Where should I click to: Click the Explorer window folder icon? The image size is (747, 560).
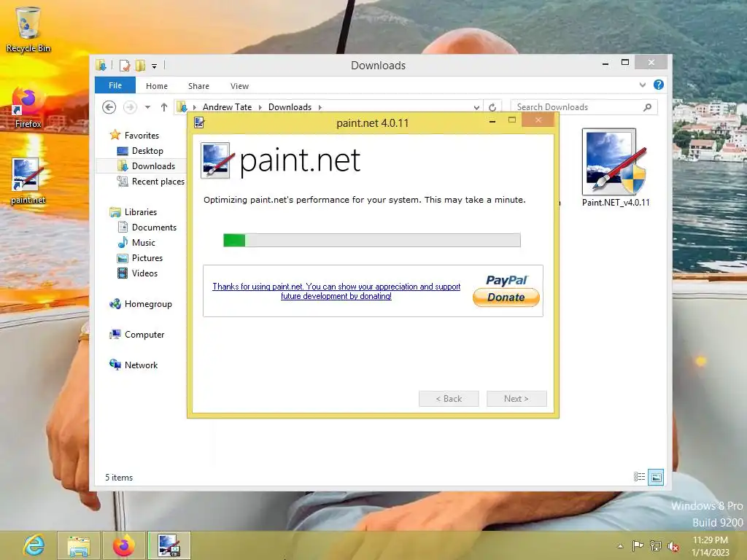pos(101,65)
